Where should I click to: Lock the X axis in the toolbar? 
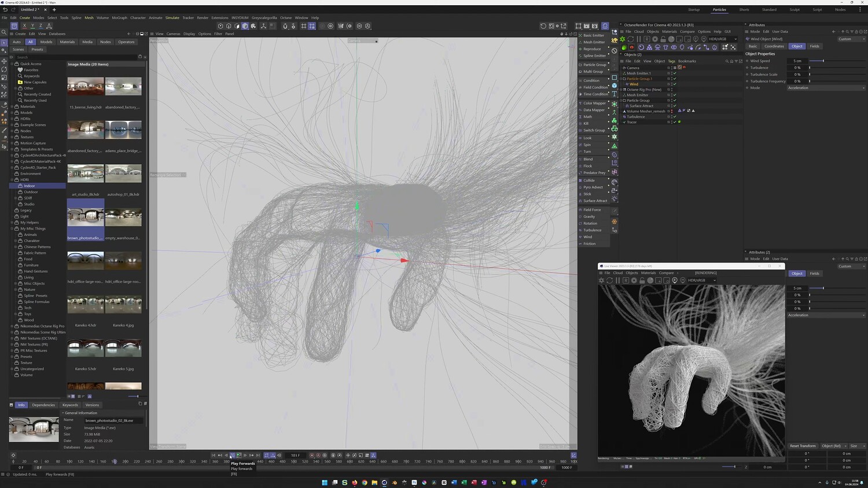pyautogui.click(x=24, y=26)
